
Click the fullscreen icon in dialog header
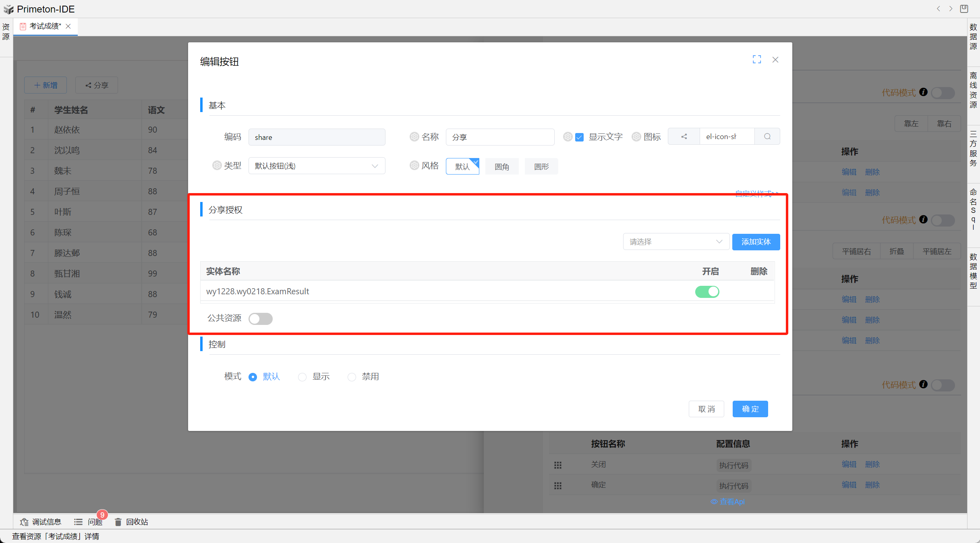point(756,60)
